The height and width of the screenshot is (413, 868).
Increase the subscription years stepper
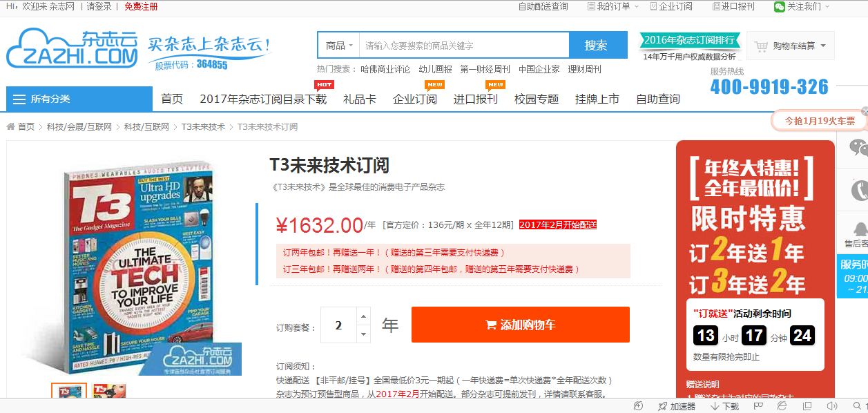click(363, 317)
